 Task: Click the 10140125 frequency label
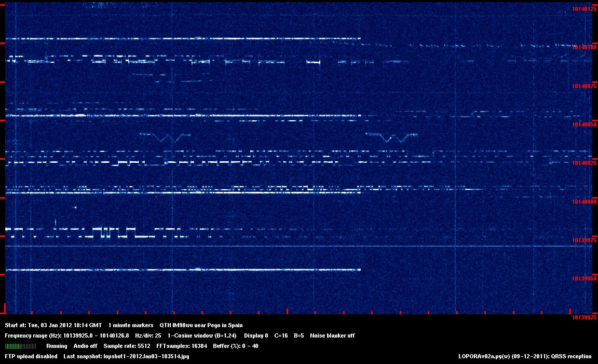[585, 9]
